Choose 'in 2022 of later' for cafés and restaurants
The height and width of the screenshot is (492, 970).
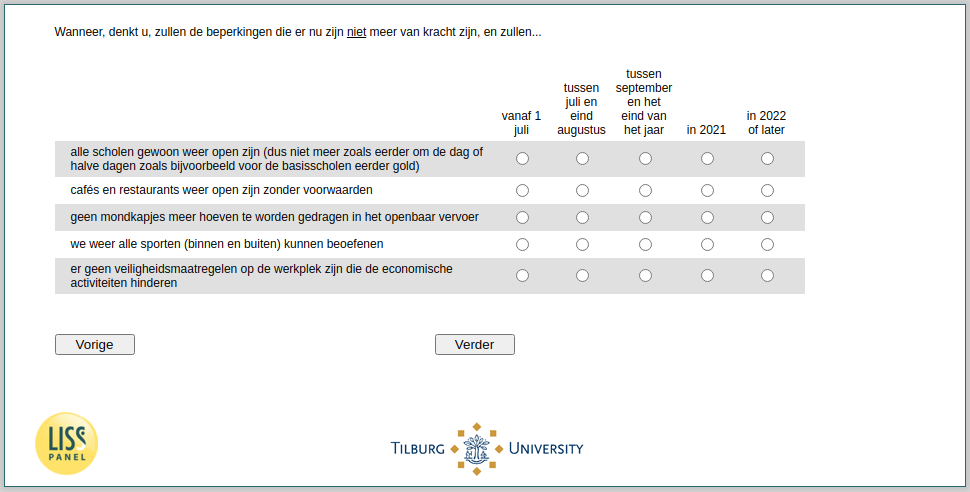pos(767,191)
